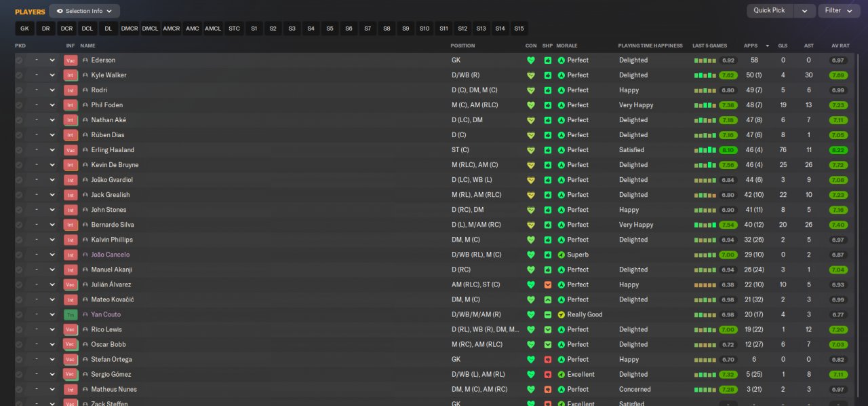Viewport: 868px width, 406px height.
Task: Click the sharpness icon for Sergio Gómez
Action: (x=548, y=374)
